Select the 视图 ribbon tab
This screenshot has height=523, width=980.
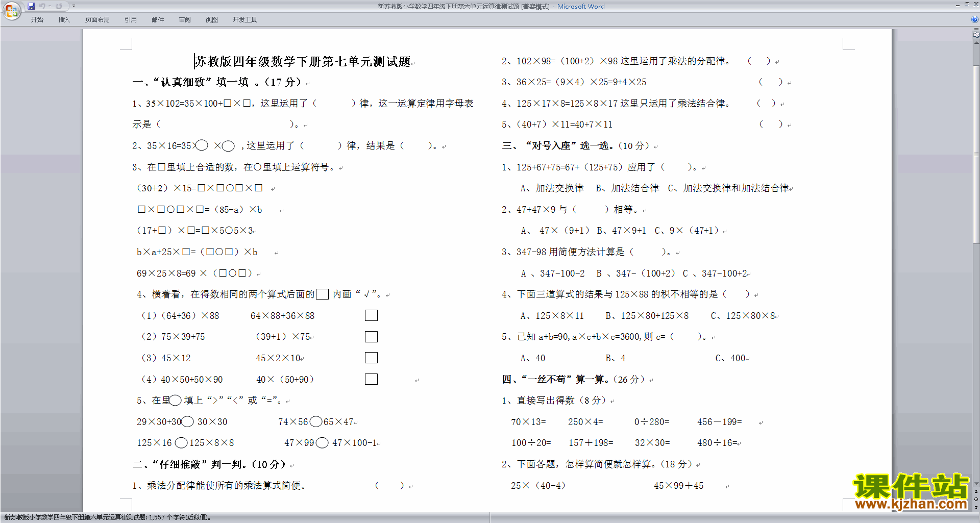pyautogui.click(x=212, y=20)
